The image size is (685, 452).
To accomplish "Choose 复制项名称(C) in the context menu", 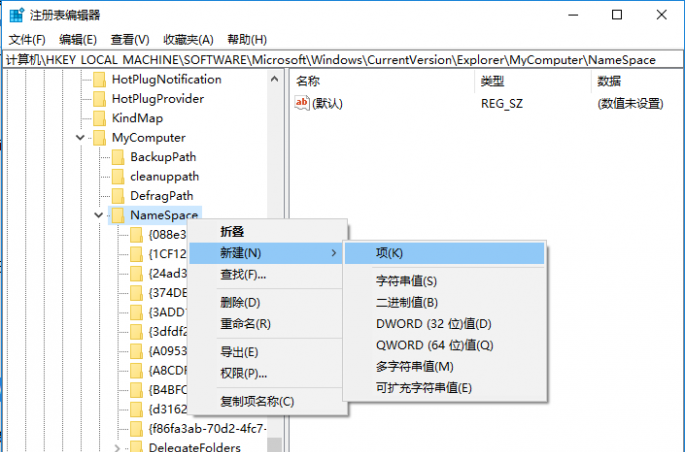I will tap(268, 401).
